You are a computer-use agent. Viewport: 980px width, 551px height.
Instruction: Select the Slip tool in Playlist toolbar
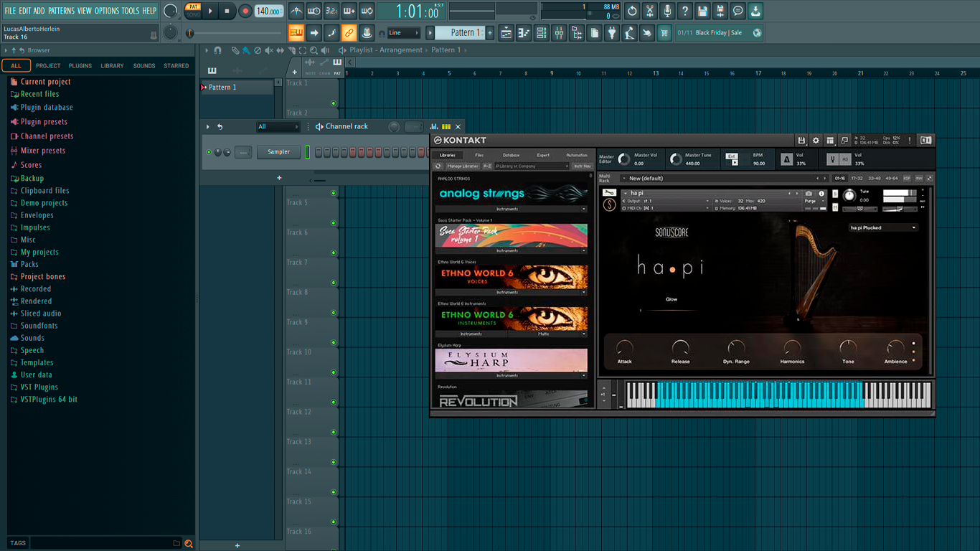pos(281,50)
